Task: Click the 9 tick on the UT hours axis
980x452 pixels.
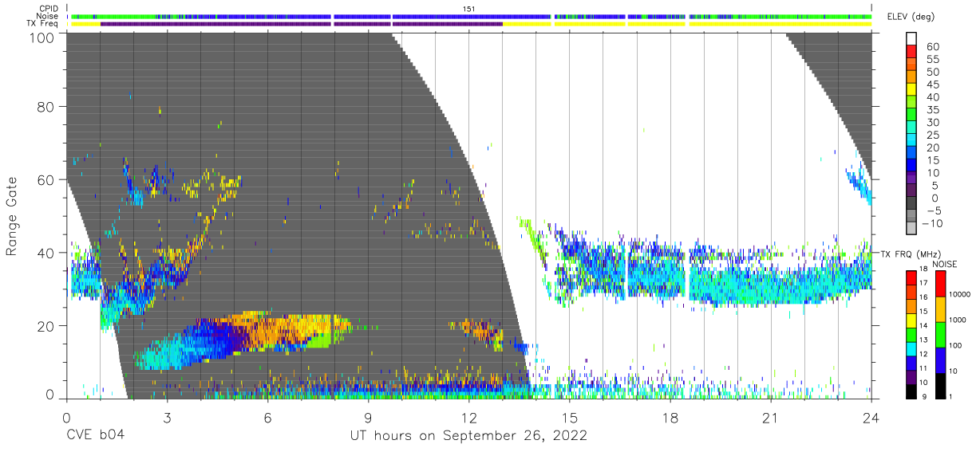Action: tap(368, 418)
